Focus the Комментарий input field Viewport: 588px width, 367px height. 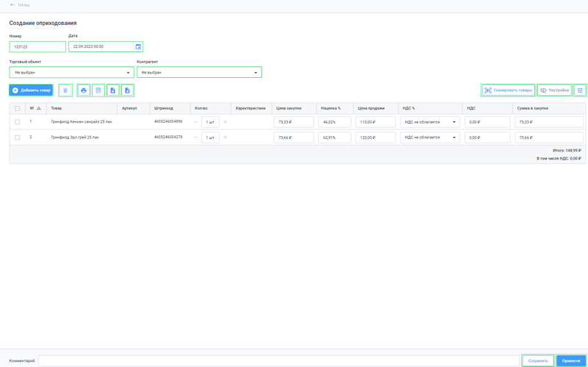point(278,360)
